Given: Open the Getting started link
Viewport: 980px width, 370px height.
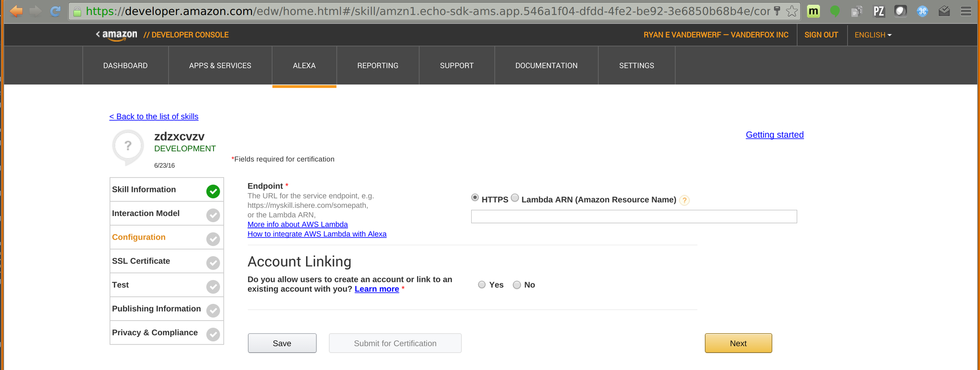Looking at the screenshot, I should [x=775, y=135].
